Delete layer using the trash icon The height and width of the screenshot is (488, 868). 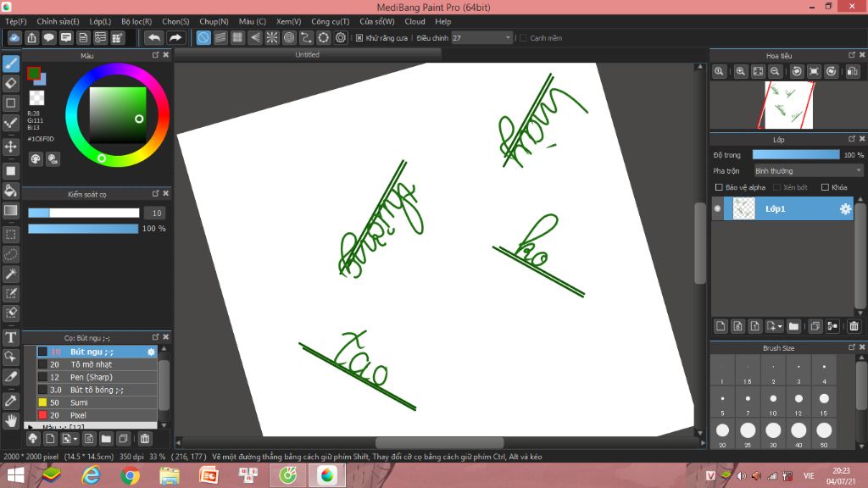coord(854,326)
